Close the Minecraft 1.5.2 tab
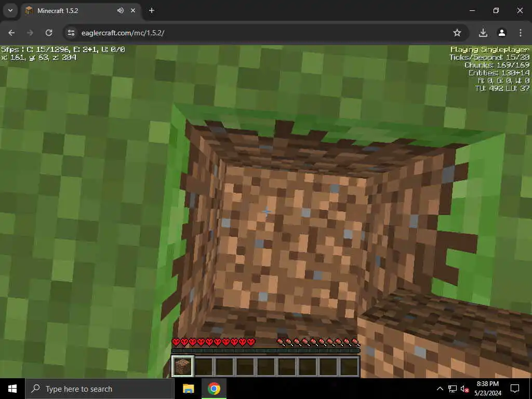 (x=133, y=10)
